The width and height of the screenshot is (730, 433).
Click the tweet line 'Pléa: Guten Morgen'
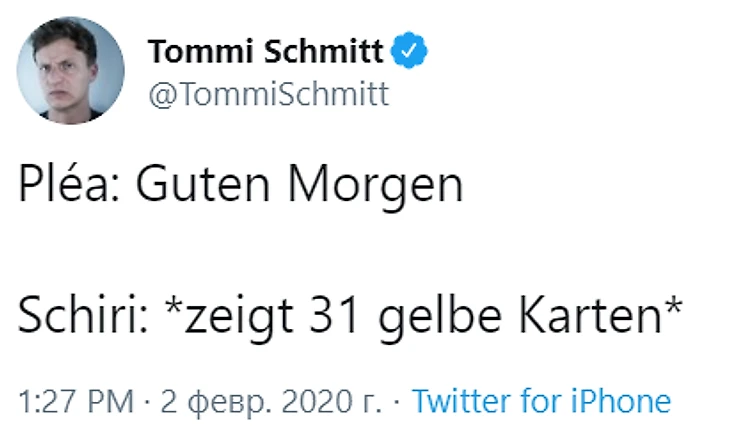[240, 187]
